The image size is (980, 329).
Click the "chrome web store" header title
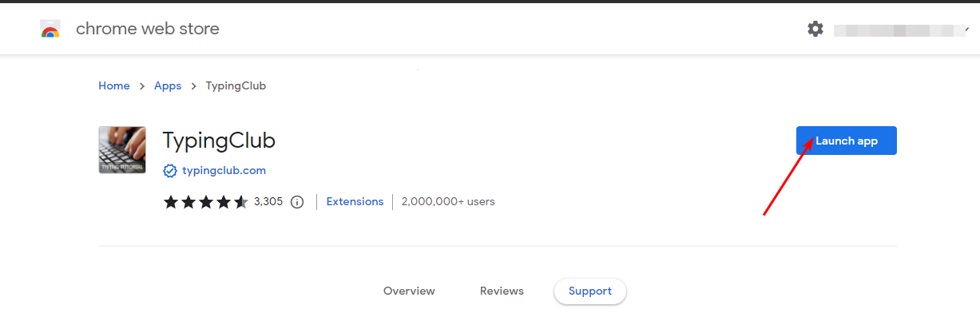pyautogui.click(x=147, y=30)
